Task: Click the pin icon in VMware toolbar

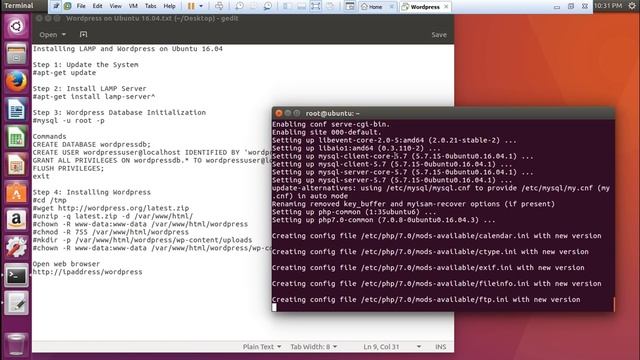Action: (56, 6)
